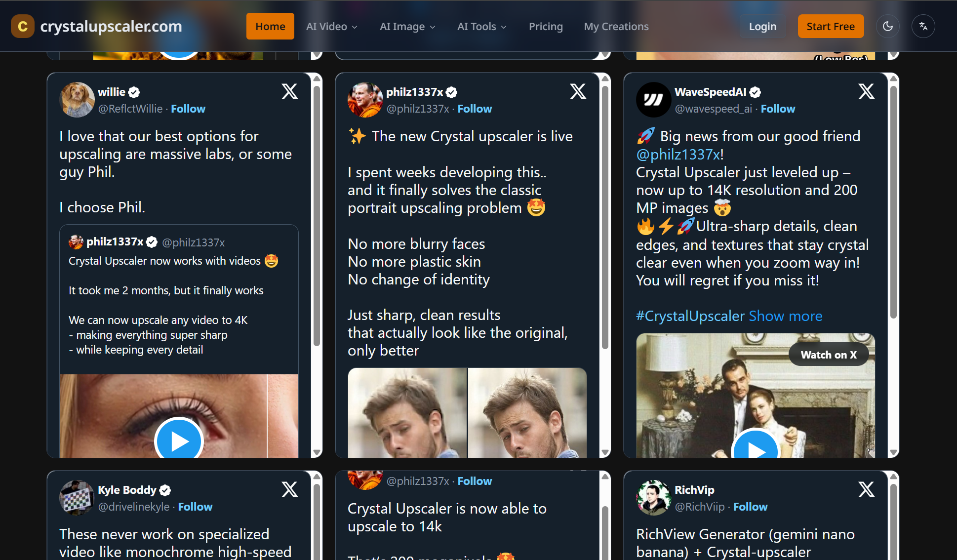Open the language translate icon
The image size is (957, 560).
(923, 26)
